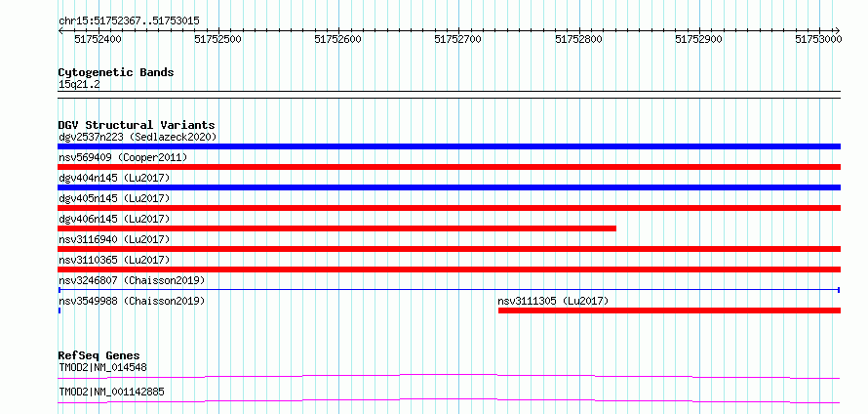This screenshot has width=868, height=414.
Task: Click ruler position 51752500
Action: pos(218,39)
